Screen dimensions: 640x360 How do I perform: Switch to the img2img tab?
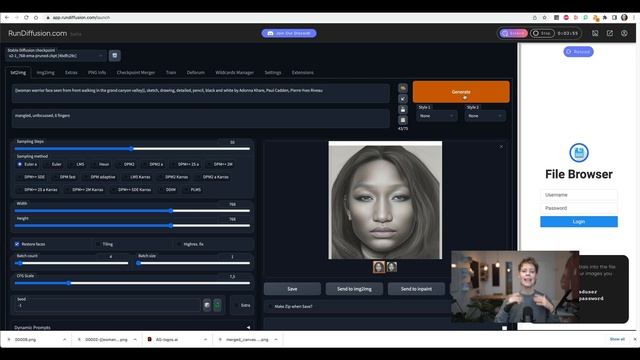click(x=45, y=72)
